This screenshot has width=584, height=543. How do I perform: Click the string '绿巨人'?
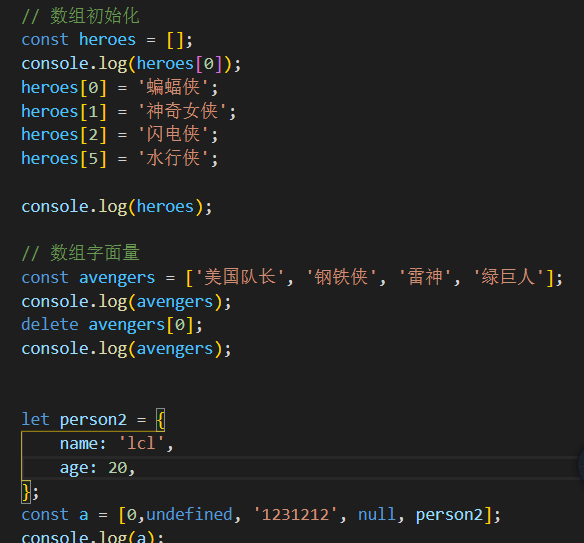[x=508, y=277]
